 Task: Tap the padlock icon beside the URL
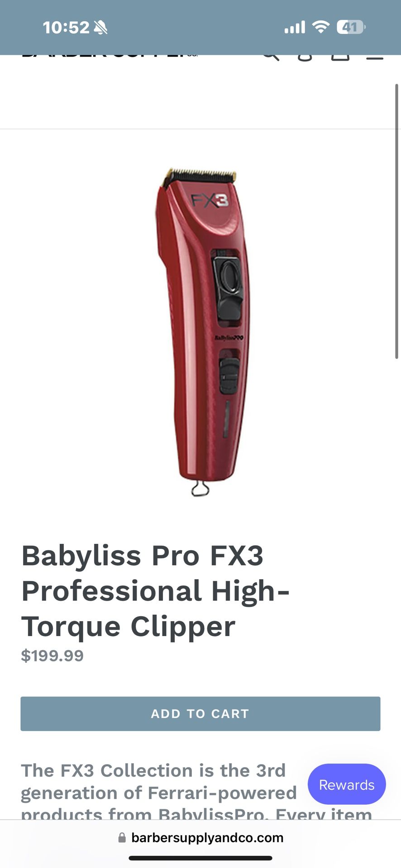[x=122, y=838]
